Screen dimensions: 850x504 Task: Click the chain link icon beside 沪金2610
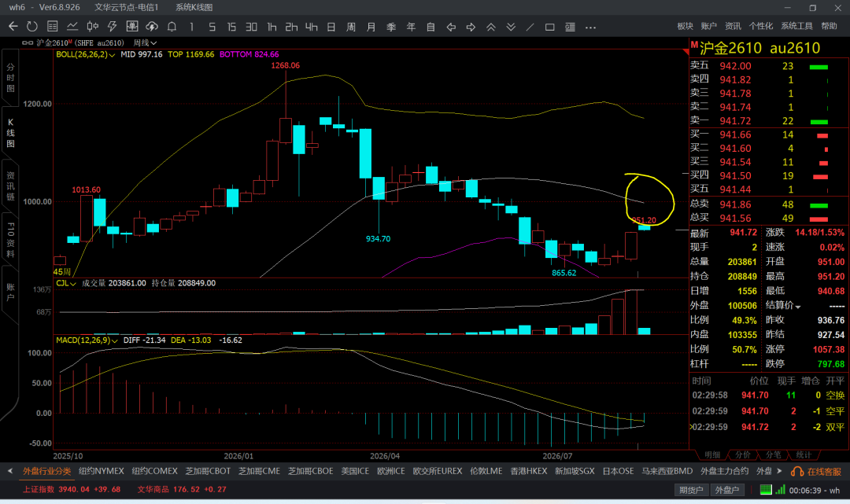(x=27, y=42)
